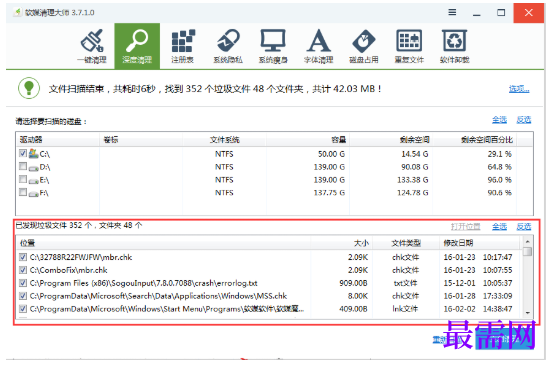Select the SogouInput errorlog.txt row path
Screen dimensions: 555x366
click(x=143, y=283)
